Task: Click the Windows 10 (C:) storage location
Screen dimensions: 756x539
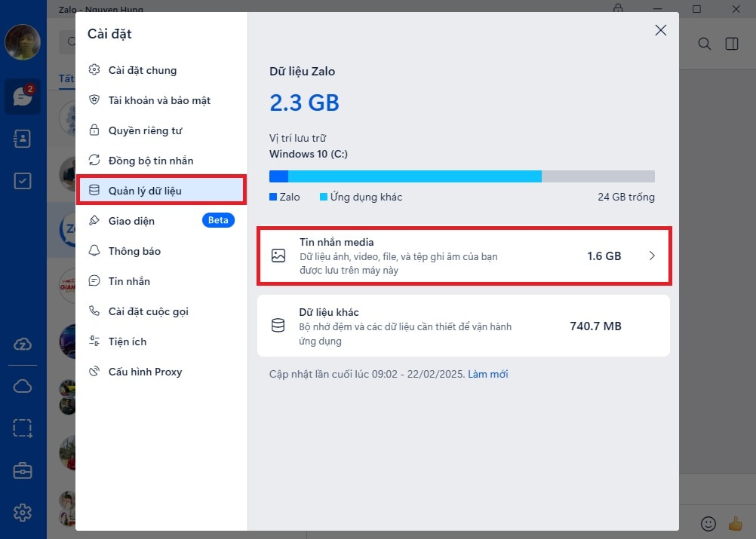Action: 309,154
